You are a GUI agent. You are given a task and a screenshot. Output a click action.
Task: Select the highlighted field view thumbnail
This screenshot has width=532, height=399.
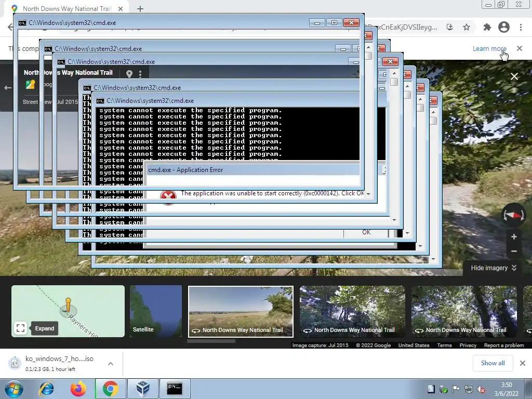tap(241, 312)
